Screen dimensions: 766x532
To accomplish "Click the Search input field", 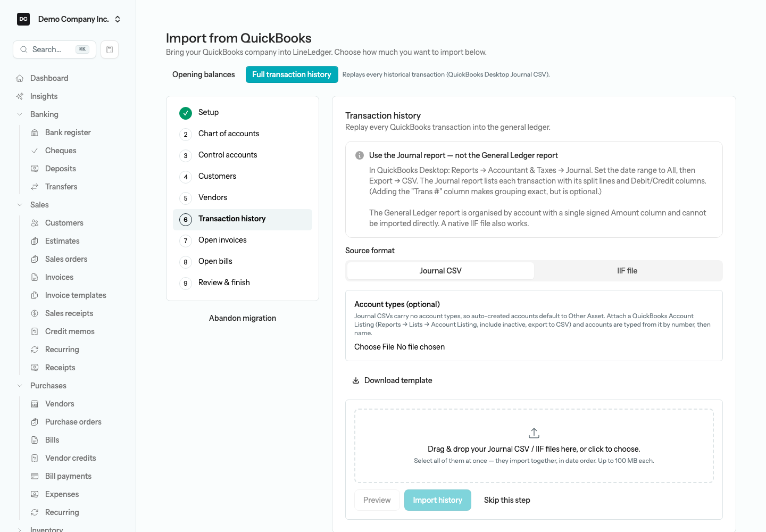I will point(54,49).
